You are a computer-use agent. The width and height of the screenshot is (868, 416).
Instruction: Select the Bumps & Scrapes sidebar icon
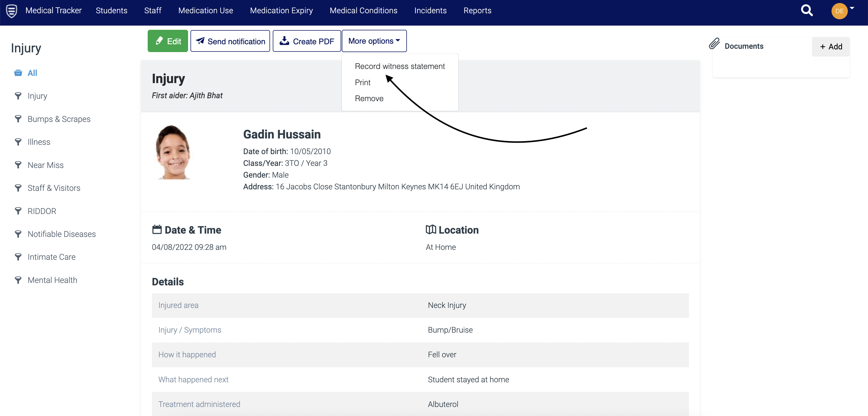(17, 118)
